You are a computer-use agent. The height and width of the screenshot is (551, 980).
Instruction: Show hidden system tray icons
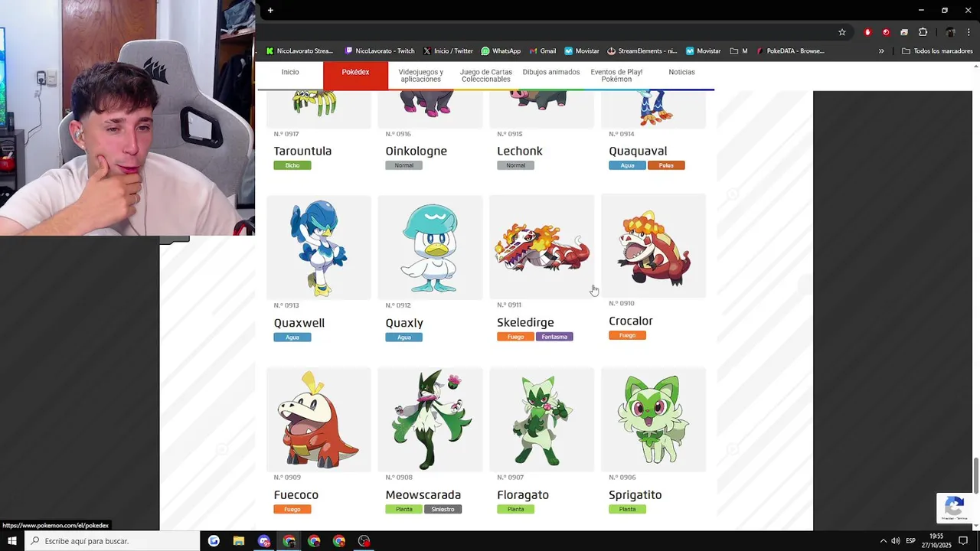883,541
